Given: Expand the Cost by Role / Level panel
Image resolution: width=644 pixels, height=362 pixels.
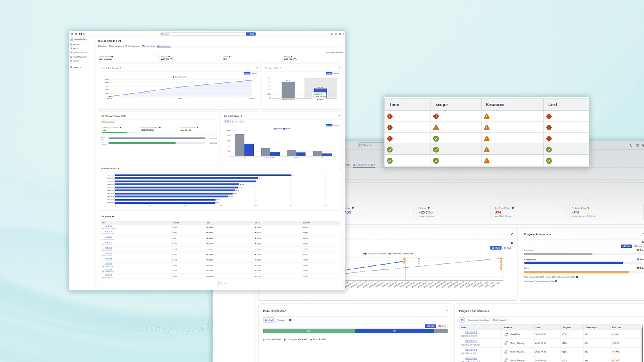Looking at the screenshot, I should coord(339,116).
